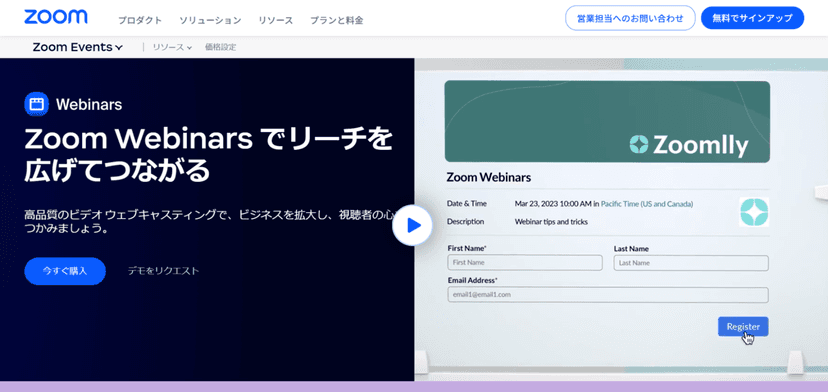Viewport: 828px width, 392px height.
Task: Click the Register button in form
Action: click(743, 326)
